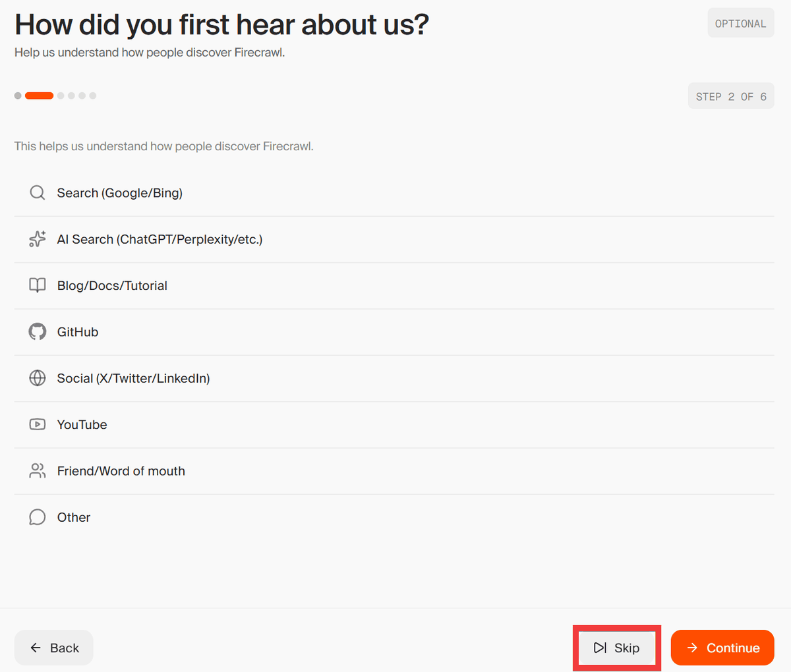Click the orange active step progress indicator

coord(39,96)
